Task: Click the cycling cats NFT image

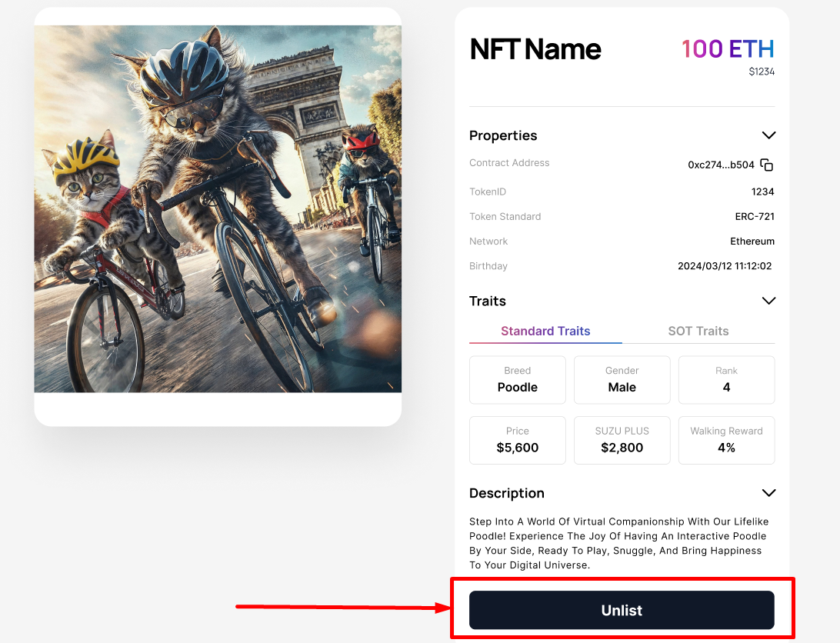Action: 218,209
